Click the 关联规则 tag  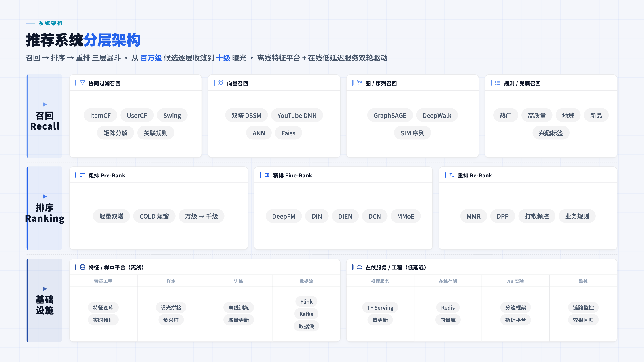pos(156,133)
